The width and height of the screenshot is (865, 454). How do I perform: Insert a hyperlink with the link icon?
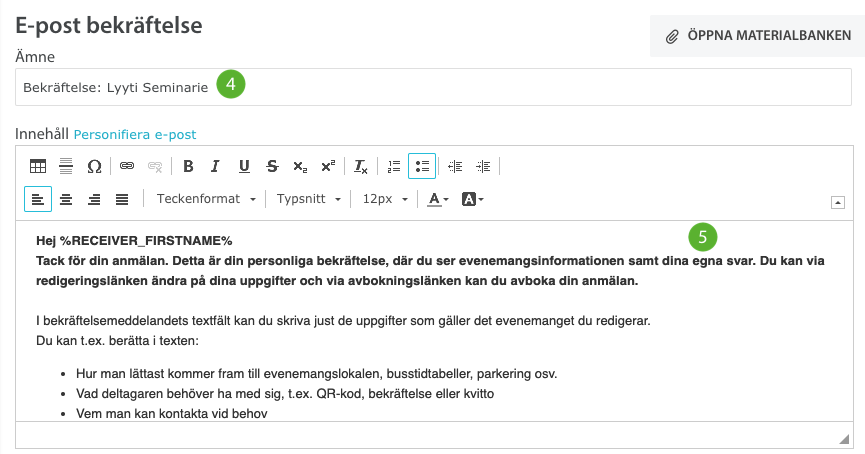pos(127,166)
